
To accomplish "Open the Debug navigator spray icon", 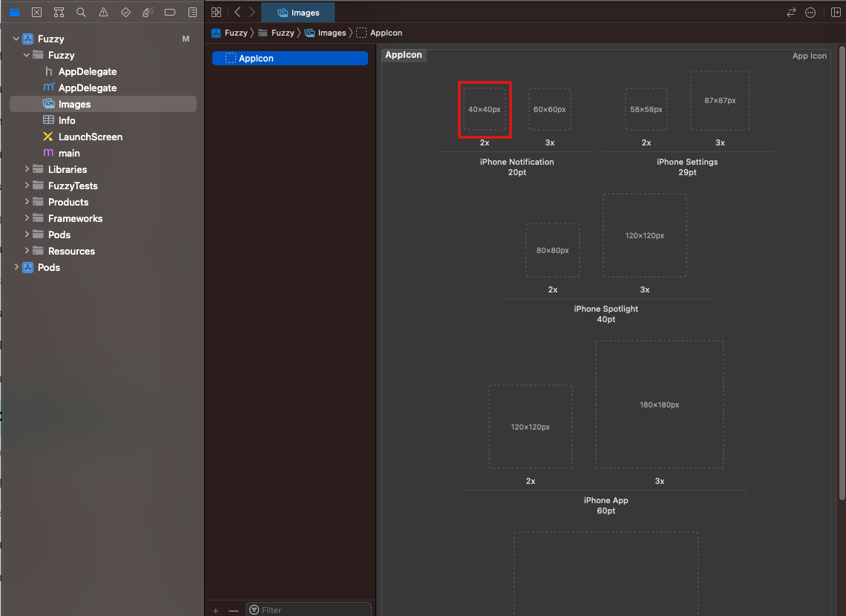I will click(x=148, y=13).
